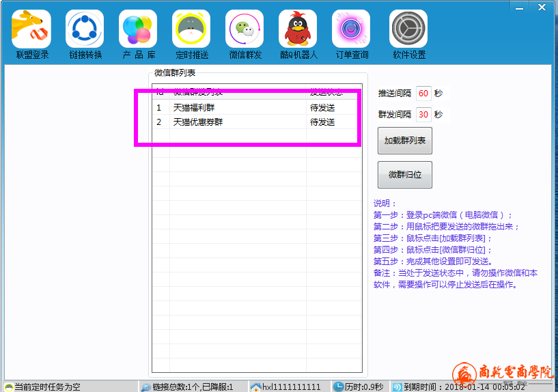Click the 订单查询 label
The width and height of the screenshot is (558, 392).
click(x=352, y=55)
